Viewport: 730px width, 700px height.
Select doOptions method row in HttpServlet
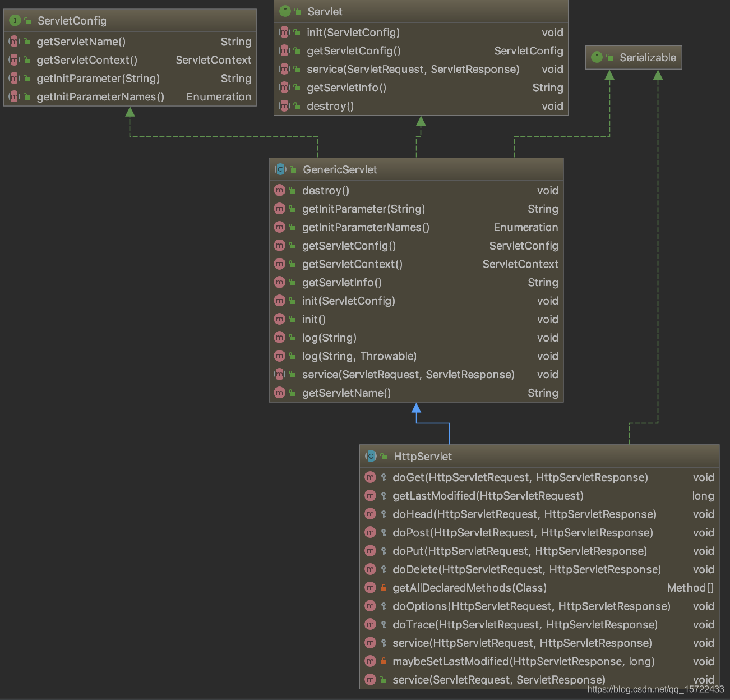coord(539,606)
